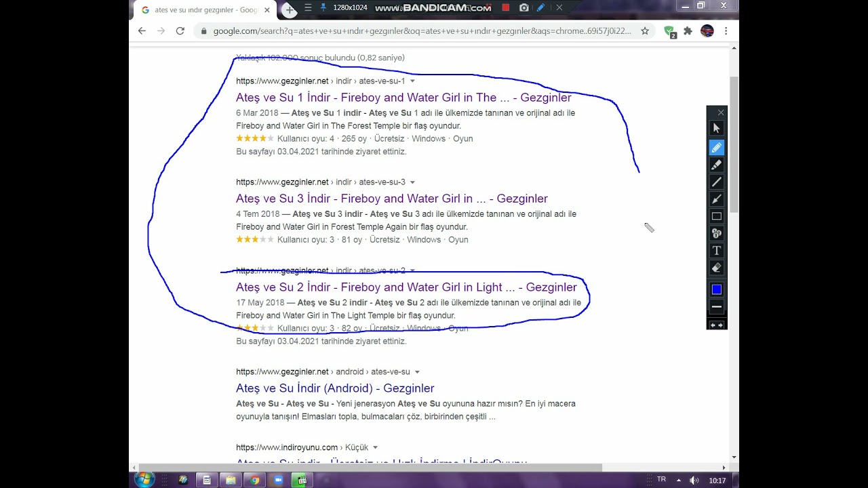Select the straight line tool
The height and width of the screenshot is (488, 868).
click(x=716, y=182)
